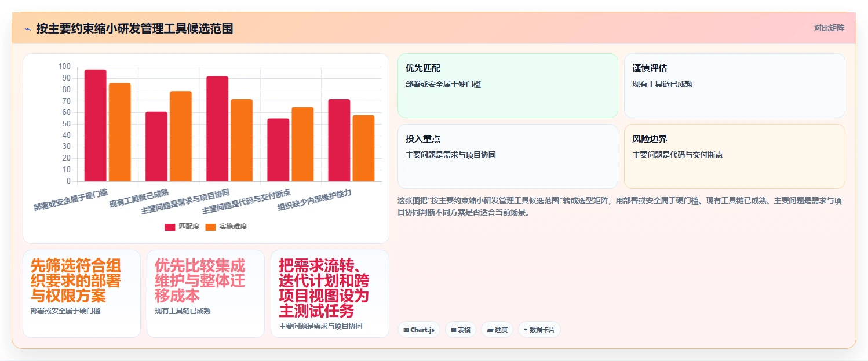868x361 pixels.
Task: Click the orange 实施难度 bar for 部署或安全属于硬门槛
Action: 120,132
